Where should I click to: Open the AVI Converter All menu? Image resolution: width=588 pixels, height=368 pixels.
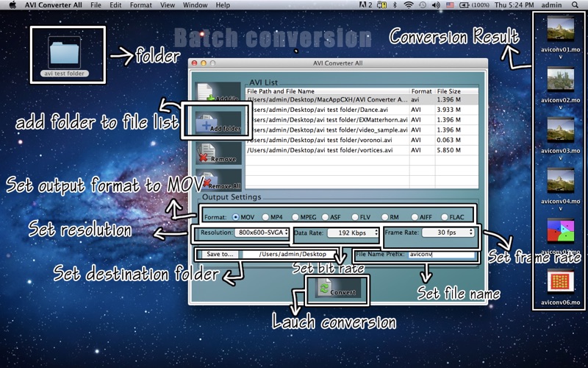[x=53, y=5]
